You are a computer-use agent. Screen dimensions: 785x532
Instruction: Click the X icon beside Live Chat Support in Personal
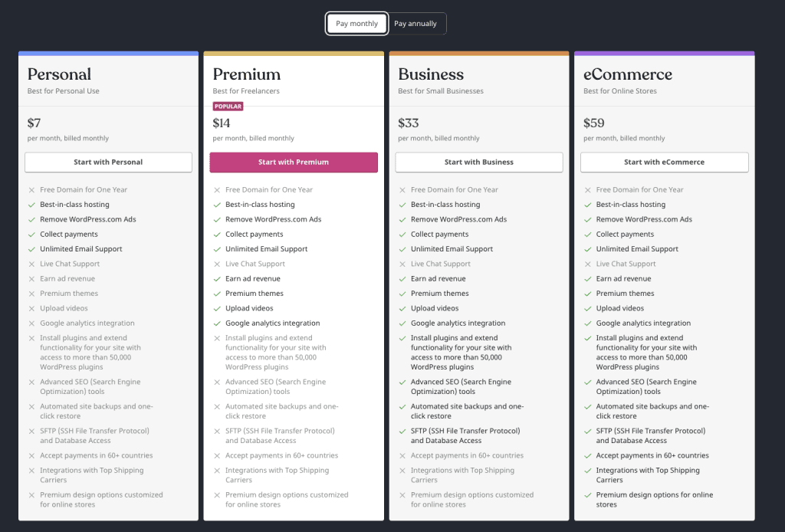[31, 264]
